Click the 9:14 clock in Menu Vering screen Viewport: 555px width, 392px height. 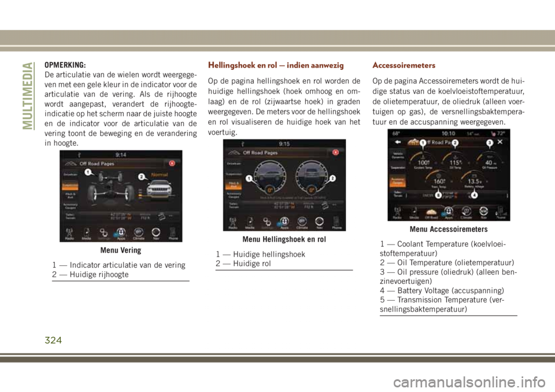121,155
